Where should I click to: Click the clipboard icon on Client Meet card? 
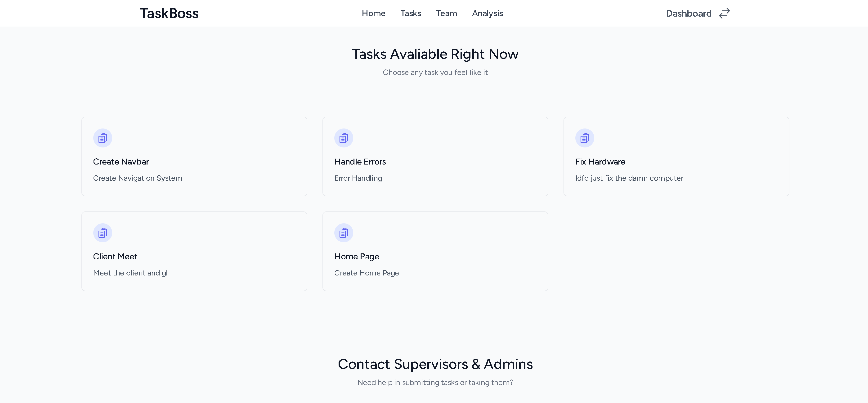(x=103, y=233)
